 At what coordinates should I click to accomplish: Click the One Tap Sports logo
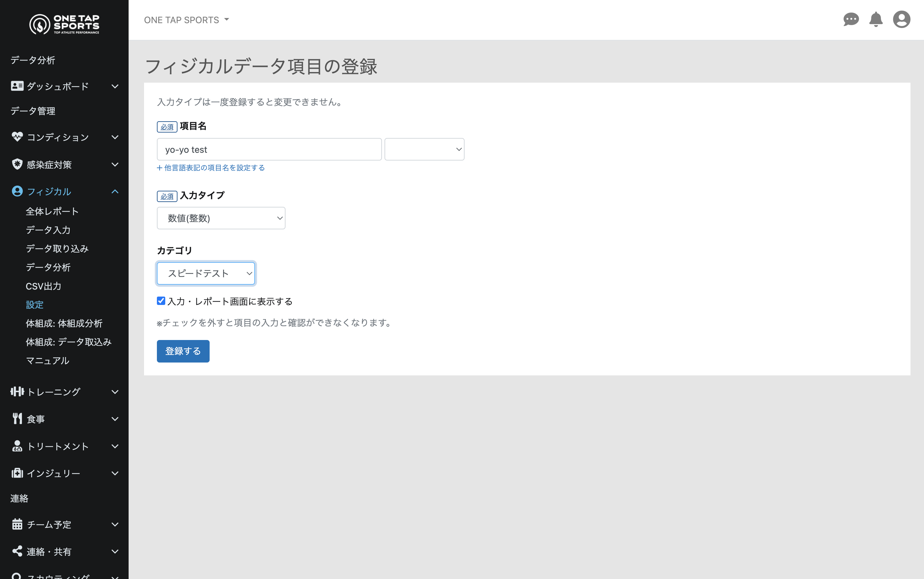[64, 24]
